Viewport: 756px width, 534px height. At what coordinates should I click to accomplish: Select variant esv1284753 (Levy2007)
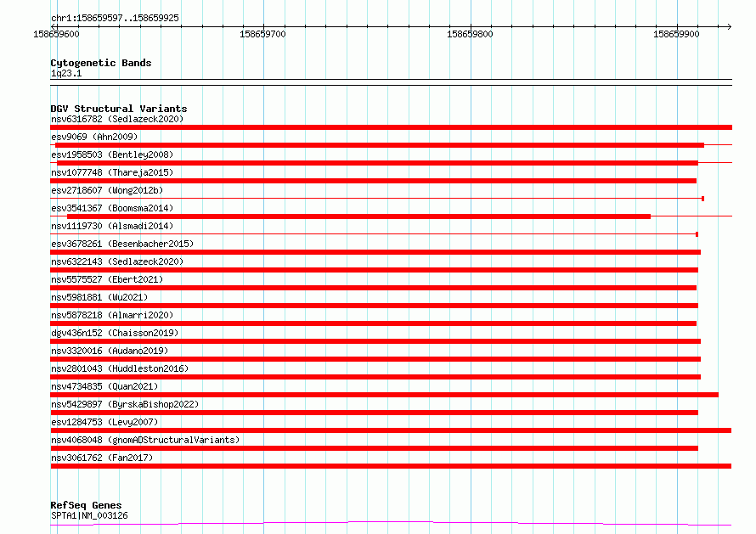[x=104, y=422]
